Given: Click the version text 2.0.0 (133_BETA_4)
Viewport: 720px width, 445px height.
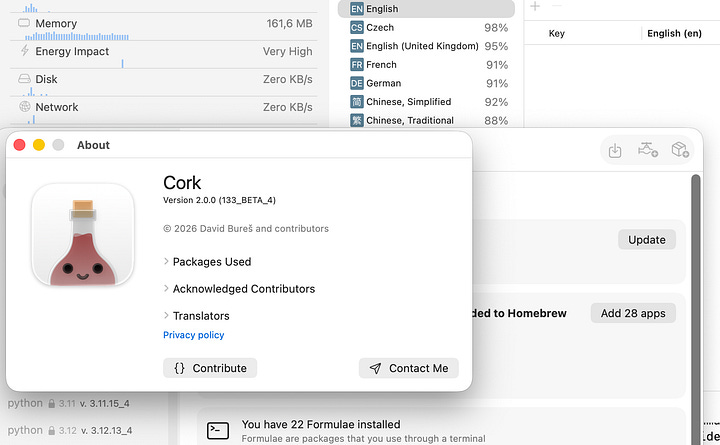Looking at the screenshot, I should (x=219, y=200).
